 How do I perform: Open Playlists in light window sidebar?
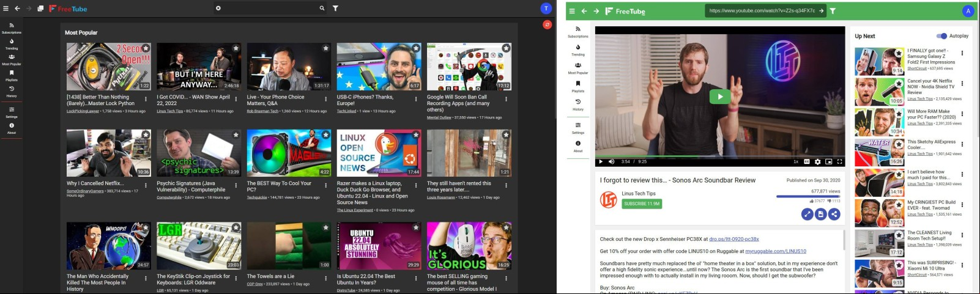(578, 86)
